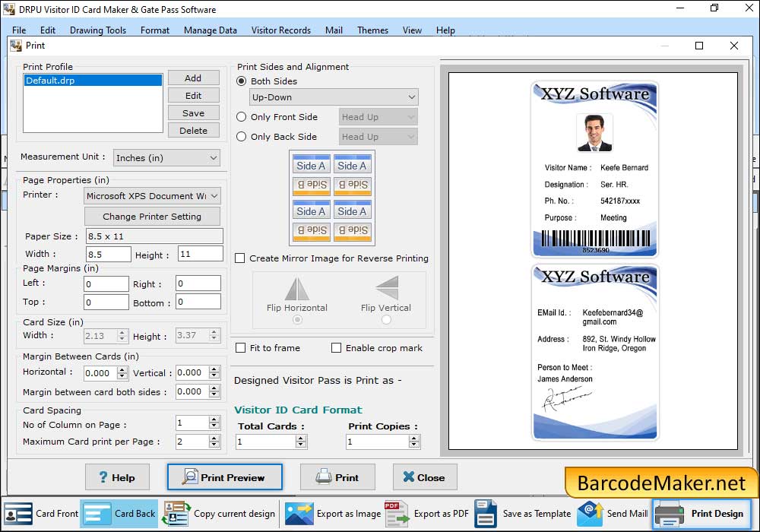Image resolution: width=760 pixels, height=532 pixels.
Task: Open the Measurement Unit Inches dropdown
Action: coord(166,158)
